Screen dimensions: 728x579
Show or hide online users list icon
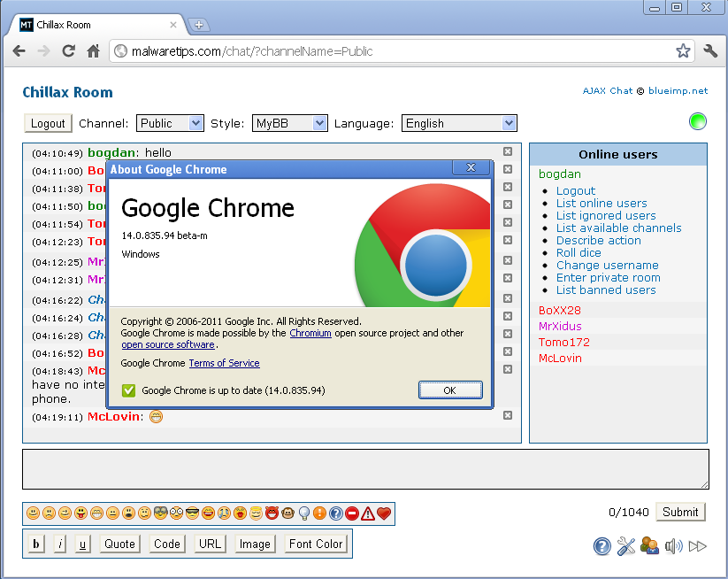(x=649, y=546)
